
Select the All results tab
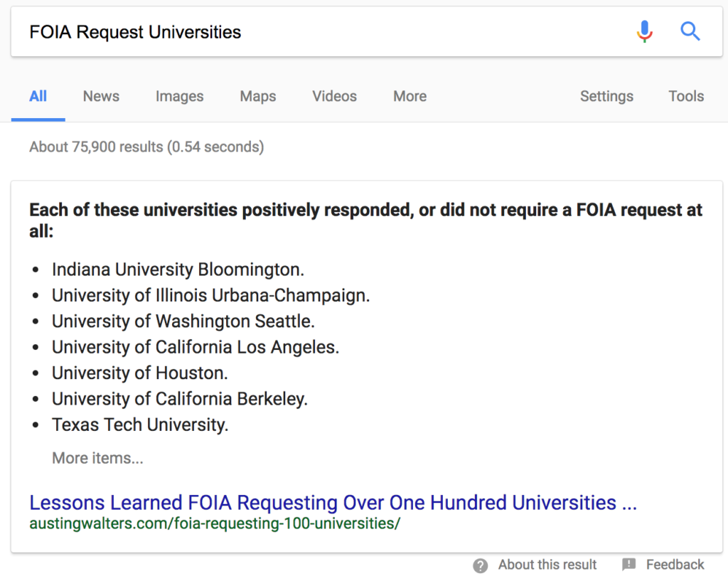[x=38, y=96]
